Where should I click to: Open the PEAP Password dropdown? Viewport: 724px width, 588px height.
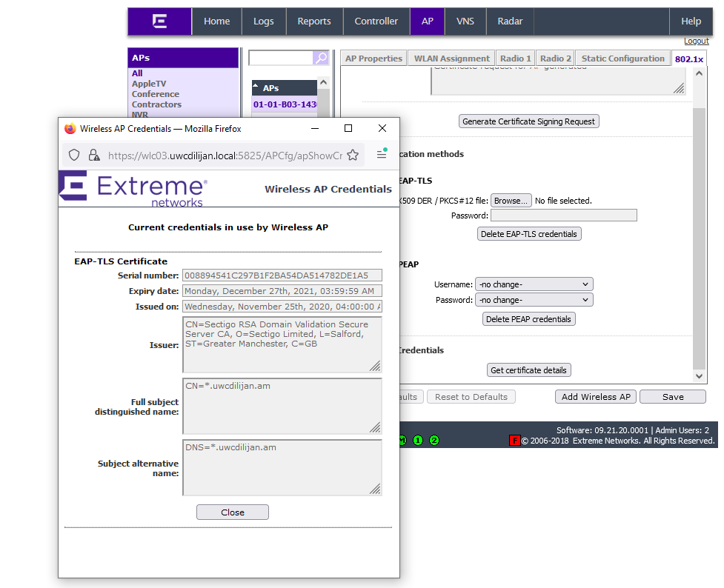[534, 300]
